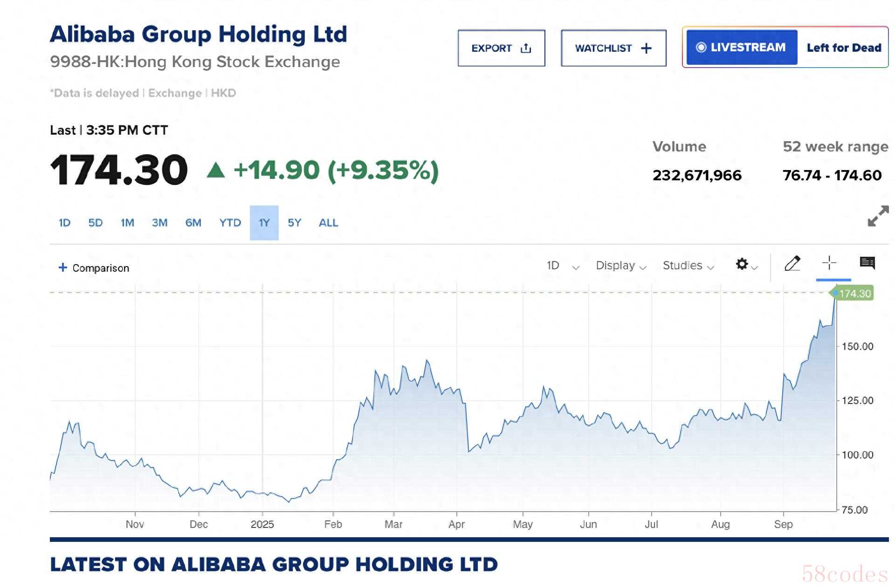Screen dimensions: 895x588
Task: Select the 3M time range
Action: [x=159, y=223]
